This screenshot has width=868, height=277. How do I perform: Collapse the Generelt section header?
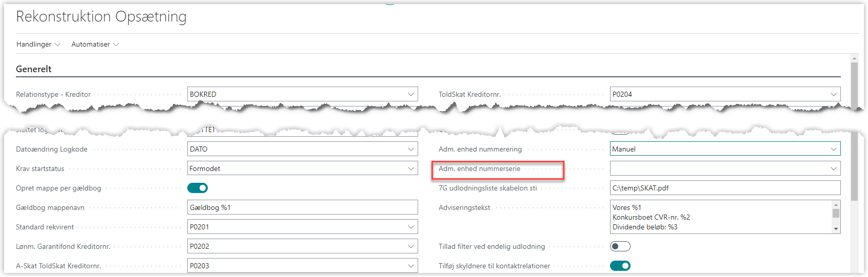(x=34, y=69)
